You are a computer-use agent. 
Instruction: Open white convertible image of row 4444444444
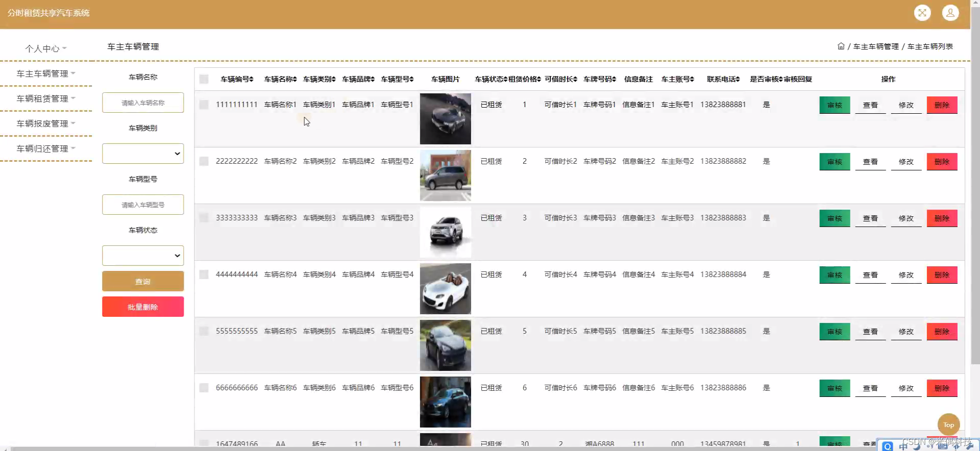445,289
